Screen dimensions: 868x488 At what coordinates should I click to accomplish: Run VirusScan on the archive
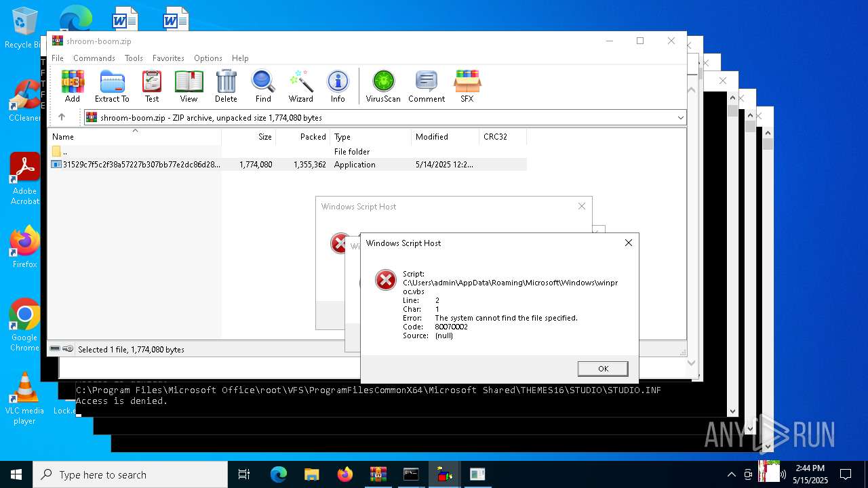[x=383, y=86]
